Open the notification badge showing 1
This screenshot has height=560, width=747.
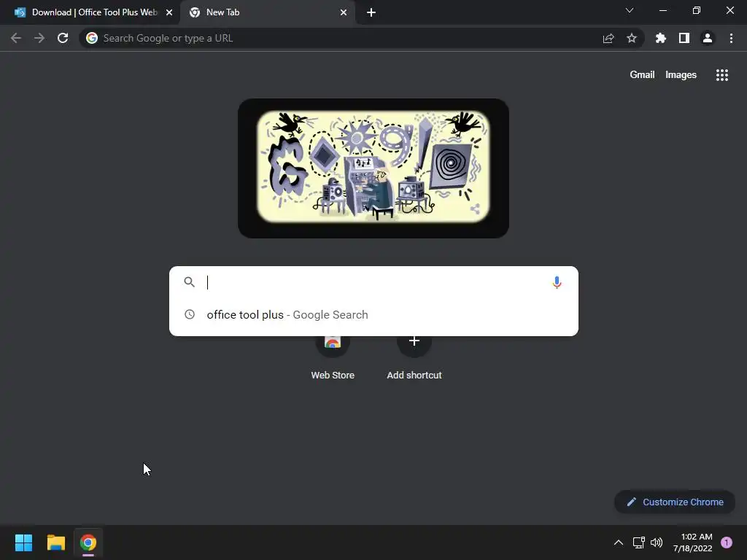pos(727,542)
